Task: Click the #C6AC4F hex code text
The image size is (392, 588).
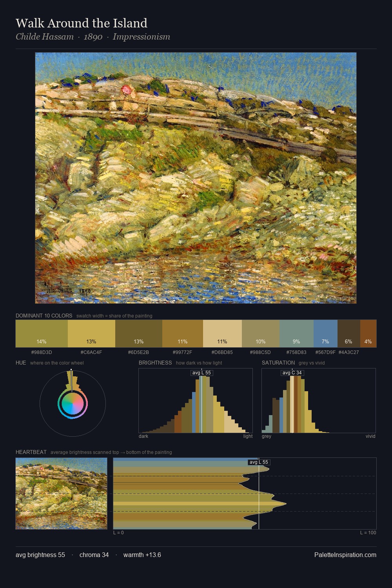Action: coord(91,352)
